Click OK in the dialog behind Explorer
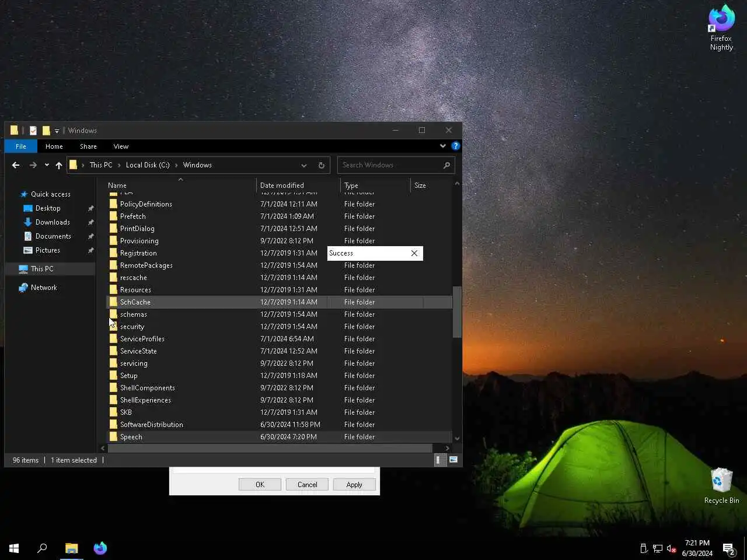This screenshot has width=747, height=560. [260, 485]
